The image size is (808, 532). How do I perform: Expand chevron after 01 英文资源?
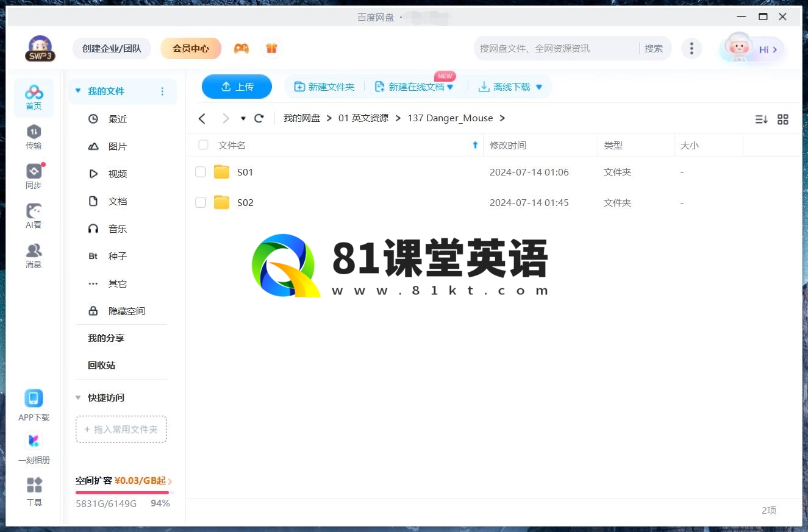398,118
